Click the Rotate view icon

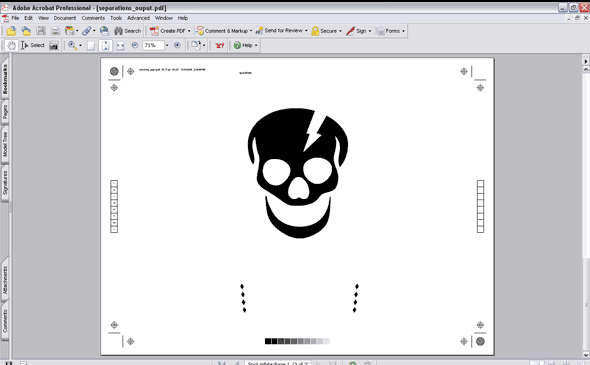click(x=196, y=46)
